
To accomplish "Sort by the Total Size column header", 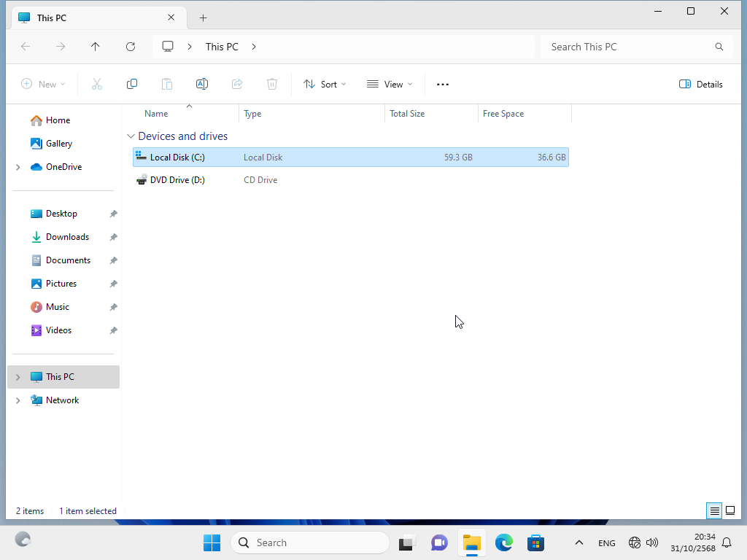I will point(407,114).
